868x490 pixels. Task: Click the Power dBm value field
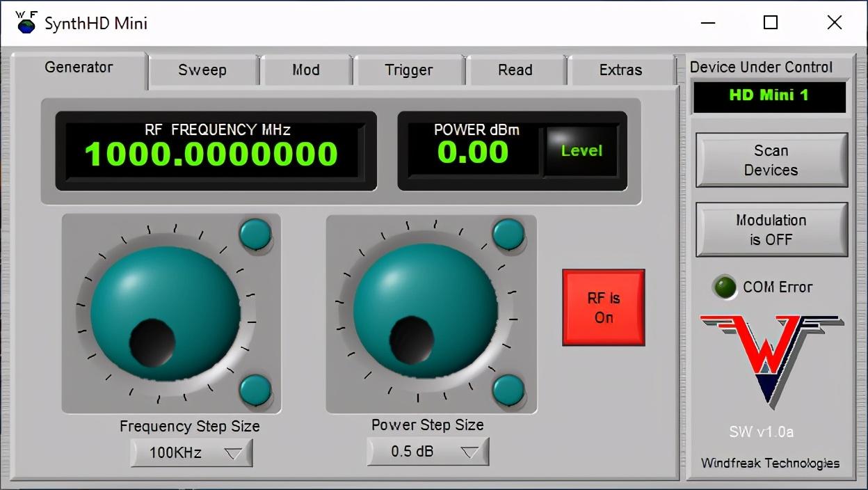(473, 150)
